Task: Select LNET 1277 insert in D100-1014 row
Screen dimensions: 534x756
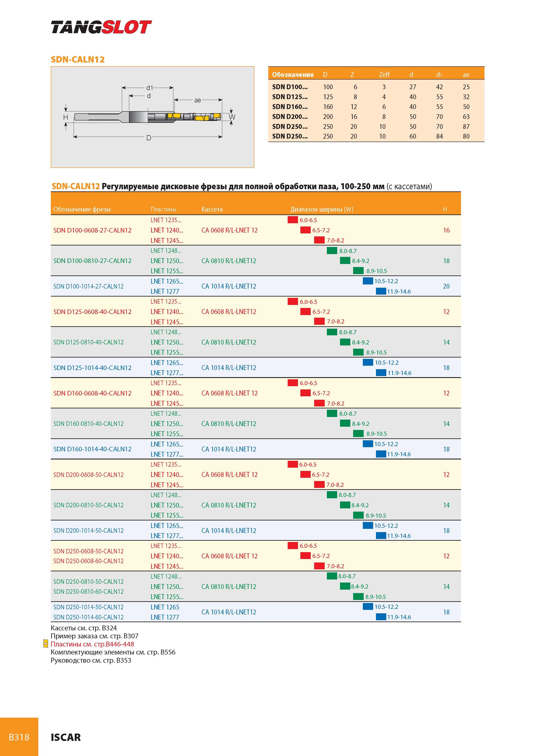Action: pyautogui.click(x=165, y=291)
